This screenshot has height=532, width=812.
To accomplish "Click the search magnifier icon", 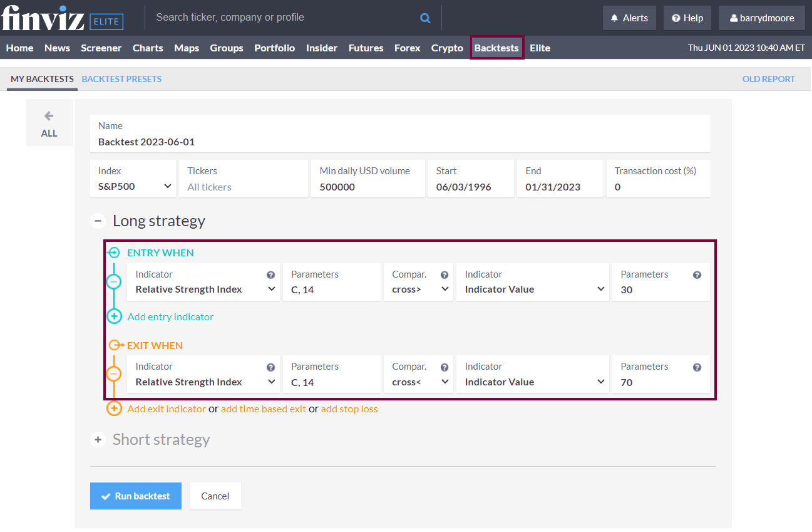I will [x=425, y=18].
